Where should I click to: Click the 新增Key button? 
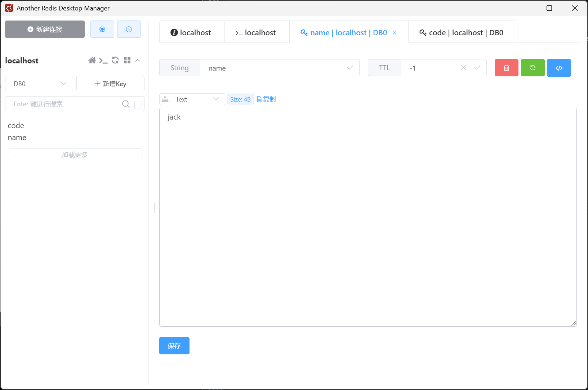[110, 84]
